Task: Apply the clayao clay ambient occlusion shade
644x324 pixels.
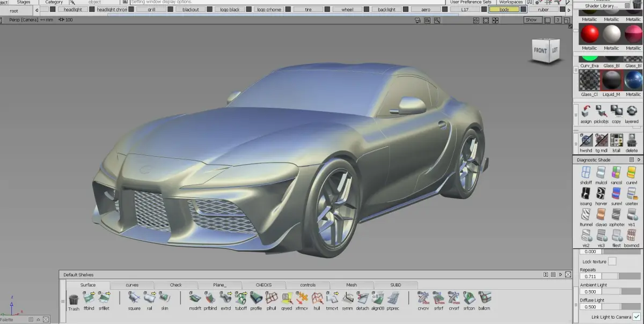Action: click(x=601, y=216)
